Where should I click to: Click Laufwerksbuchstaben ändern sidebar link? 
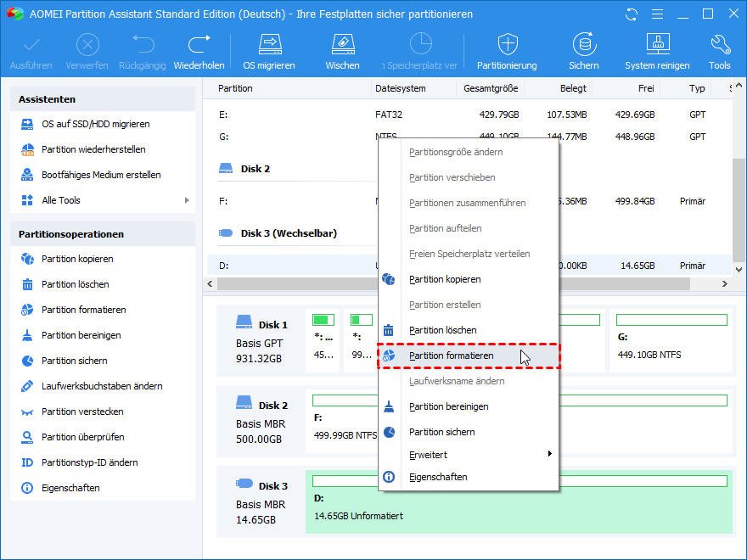tap(102, 386)
